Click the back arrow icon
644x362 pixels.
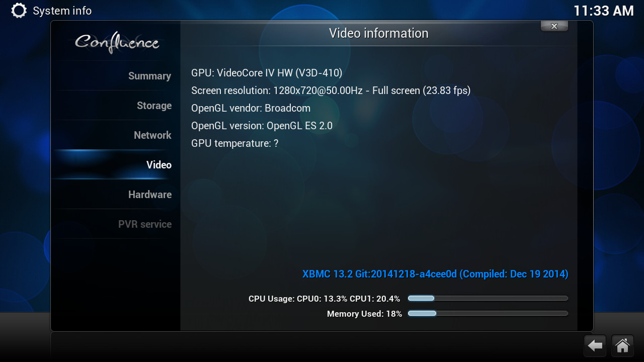(595, 346)
